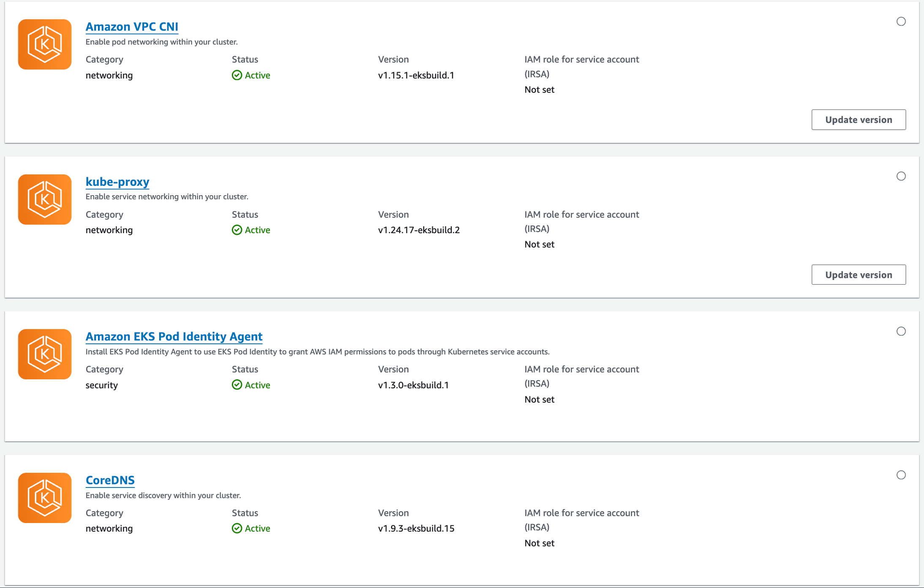Open Amazon EKS Pod Identity Agent link
This screenshot has height=588, width=924.
174,336
